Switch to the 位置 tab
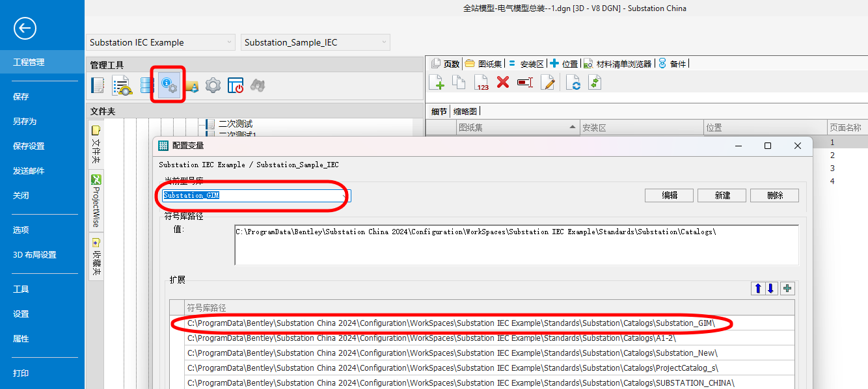The width and height of the screenshot is (868, 389). point(564,64)
